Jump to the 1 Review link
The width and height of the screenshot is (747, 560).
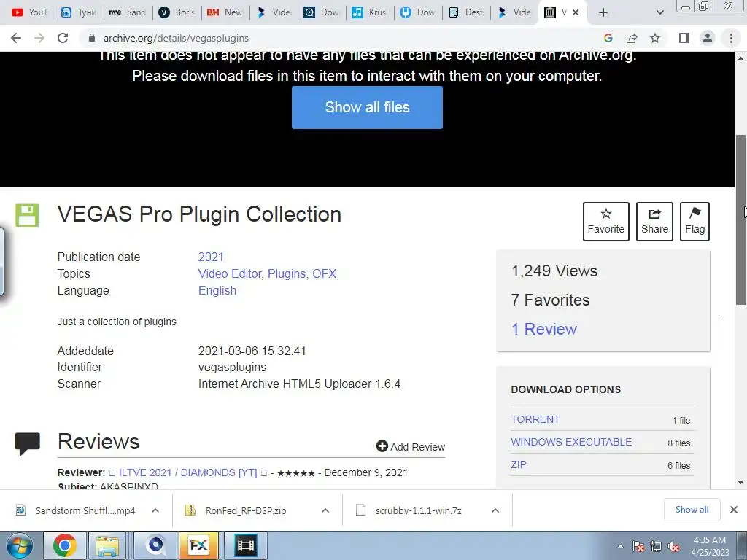tap(544, 329)
